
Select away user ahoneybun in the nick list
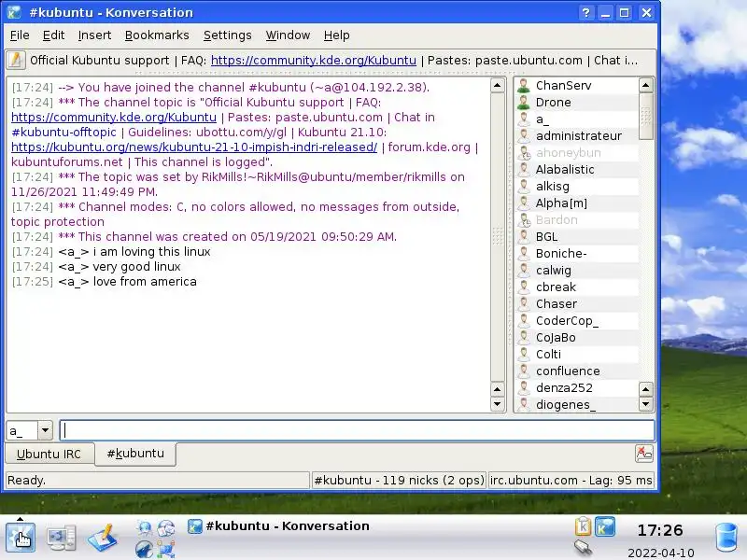[x=577, y=153]
